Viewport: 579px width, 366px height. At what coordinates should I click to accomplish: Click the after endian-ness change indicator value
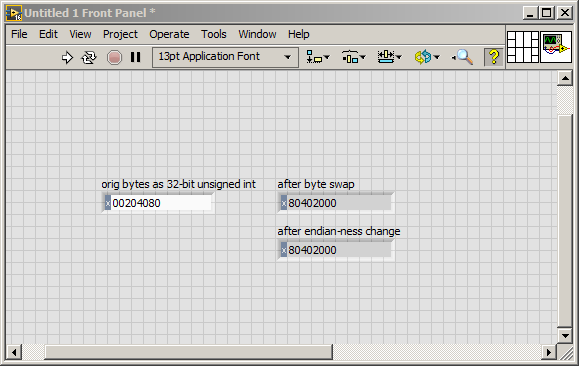(339, 250)
